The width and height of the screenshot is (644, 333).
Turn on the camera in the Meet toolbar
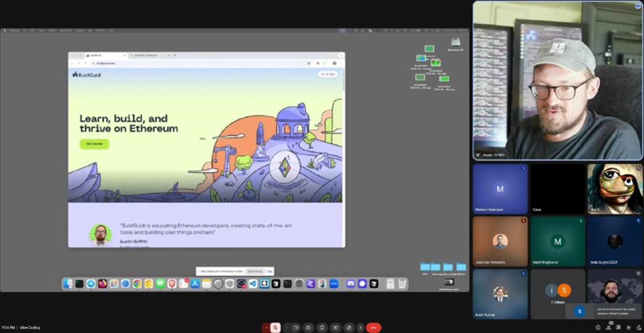296,328
